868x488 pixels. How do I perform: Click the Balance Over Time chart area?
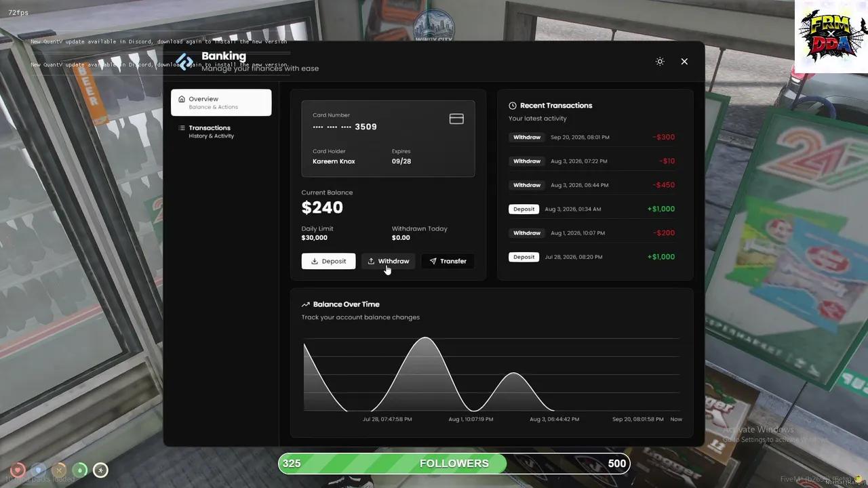point(492,375)
